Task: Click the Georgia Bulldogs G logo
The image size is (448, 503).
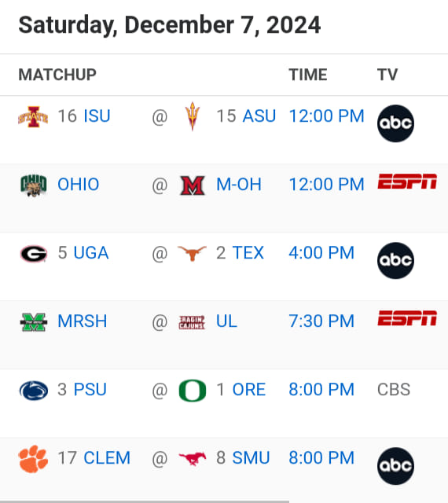Action: click(34, 254)
